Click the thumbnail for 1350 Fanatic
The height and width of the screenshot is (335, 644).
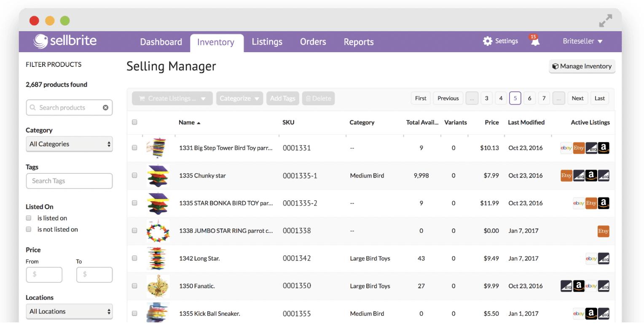coord(158,286)
